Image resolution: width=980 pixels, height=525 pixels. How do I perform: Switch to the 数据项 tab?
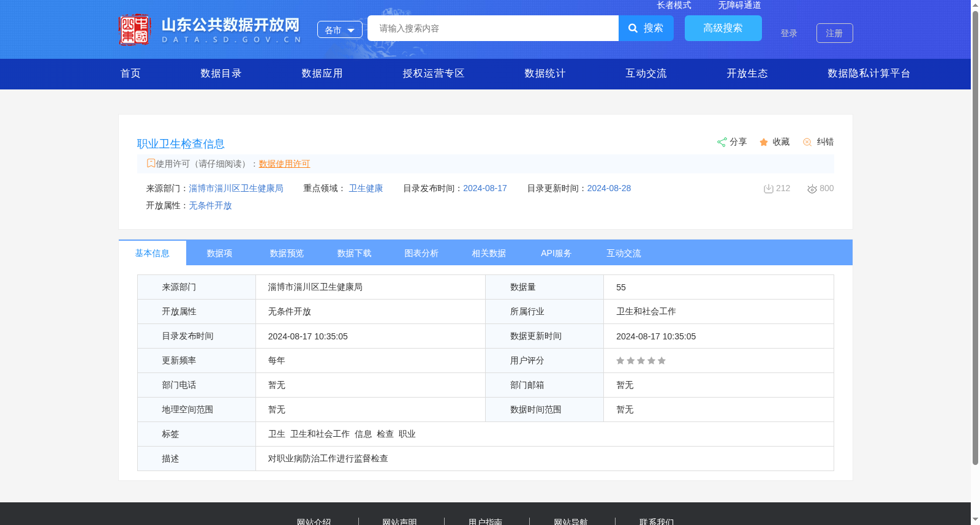(220, 253)
